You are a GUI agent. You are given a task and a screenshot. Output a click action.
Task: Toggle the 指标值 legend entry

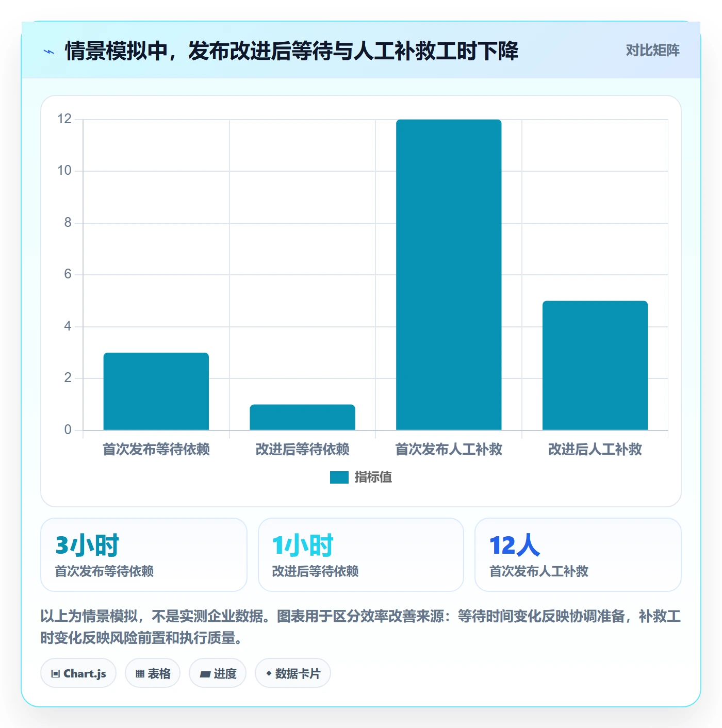pyautogui.click(x=361, y=477)
